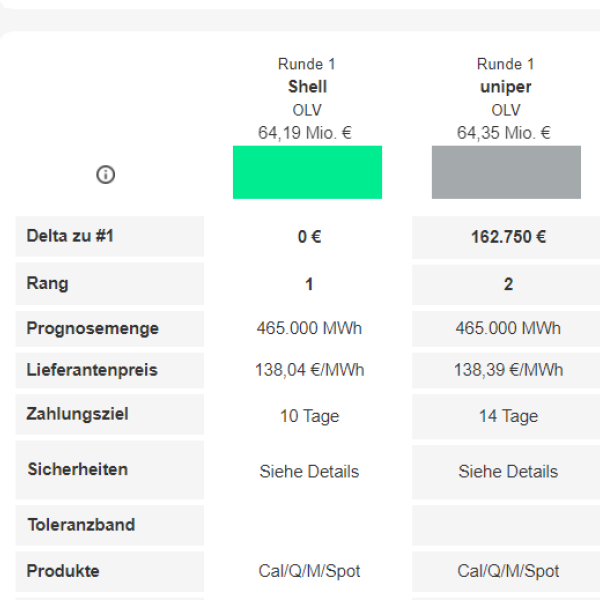Image resolution: width=600 pixels, height=600 pixels.
Task: Click uniper's 162.750 € delta value
Action: tap(508, 237)
